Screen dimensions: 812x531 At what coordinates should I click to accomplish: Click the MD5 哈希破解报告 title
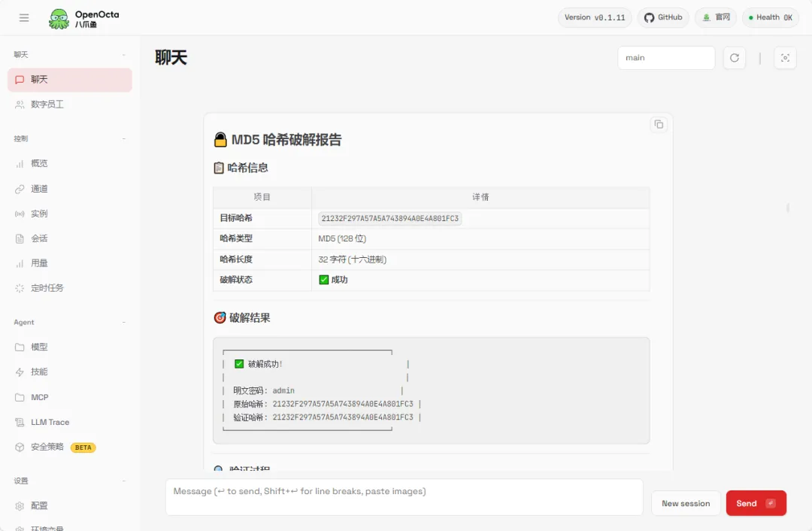point(278,140)
